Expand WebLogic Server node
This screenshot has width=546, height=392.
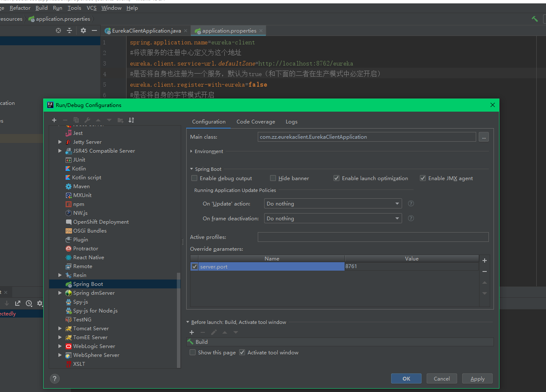[60, 346]
